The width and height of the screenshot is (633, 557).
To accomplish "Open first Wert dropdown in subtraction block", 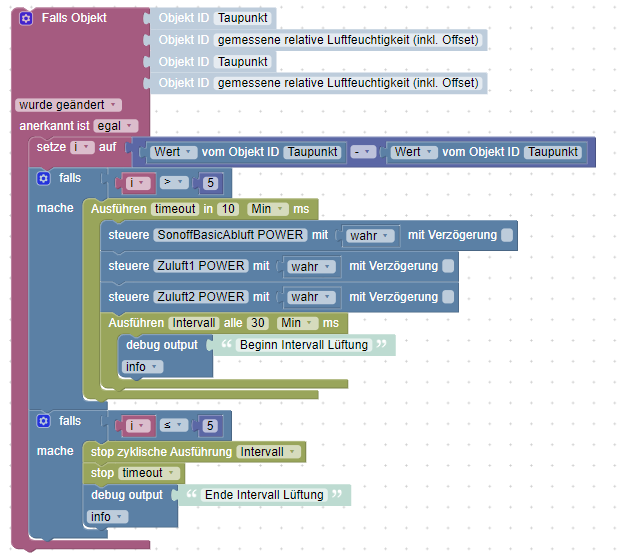I will coord(174,152).
